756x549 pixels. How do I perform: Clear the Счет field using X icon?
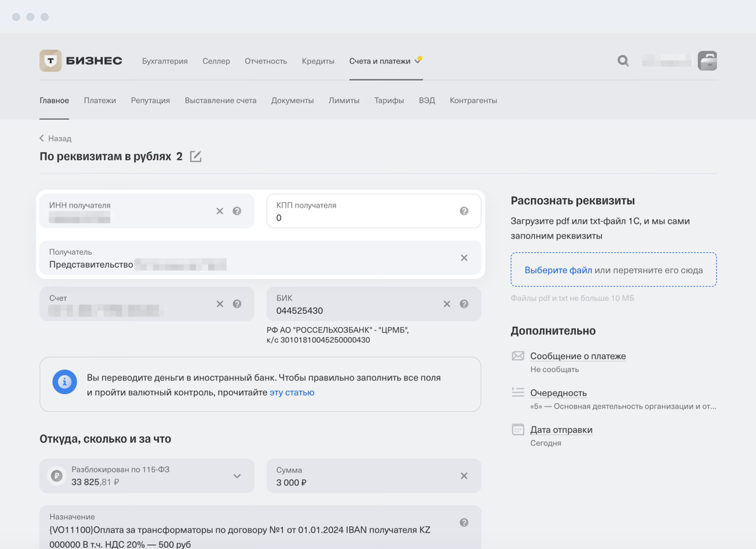(x=220, y=304)
